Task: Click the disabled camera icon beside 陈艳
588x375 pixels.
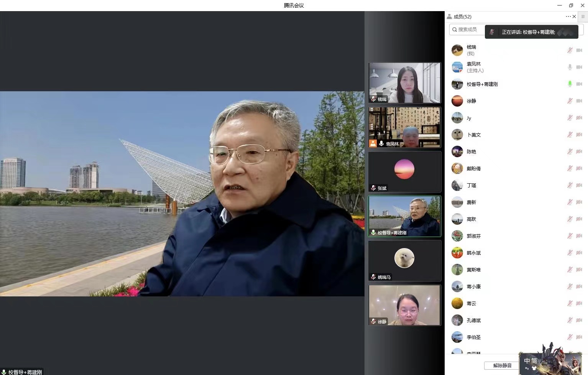Action: pos(579,151)
